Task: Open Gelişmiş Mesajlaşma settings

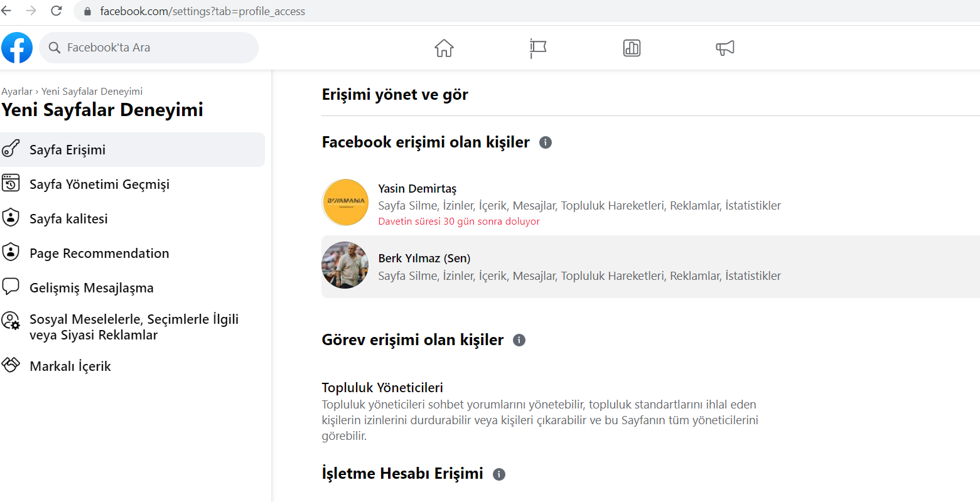Action: click(x=132, y=287)
